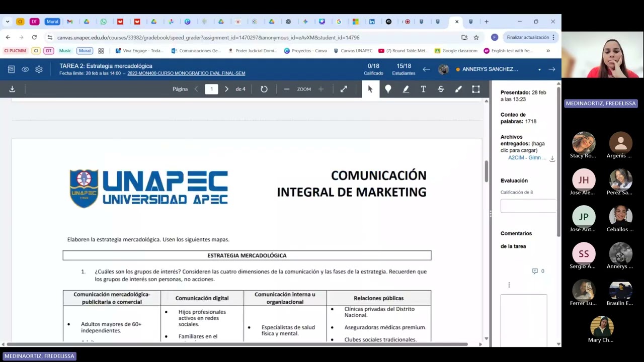Zoom out the document with minus

coord(287,89)
